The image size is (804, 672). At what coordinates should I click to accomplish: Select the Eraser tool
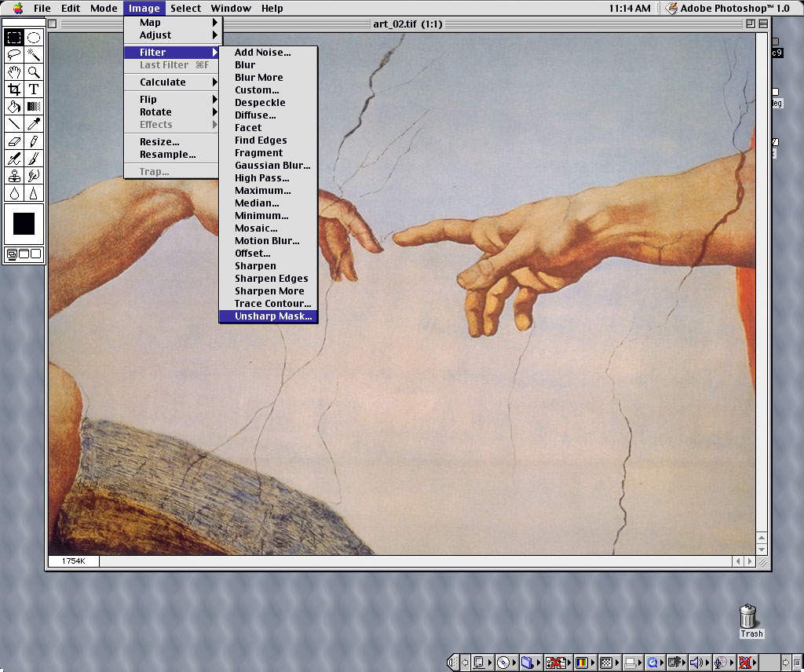click(x=14, y=141)
